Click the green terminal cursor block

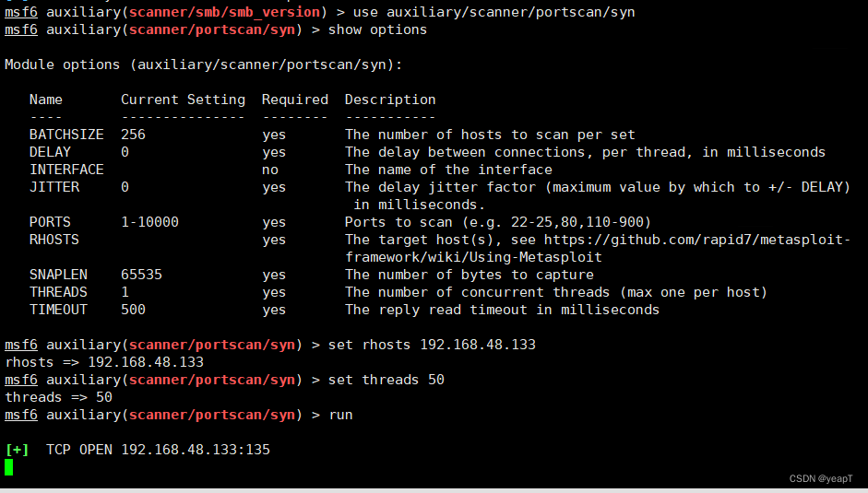(9, 467)
